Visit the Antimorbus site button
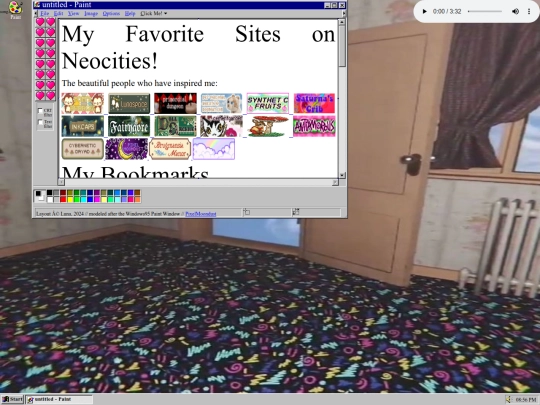Viewport: 540px width, 405px height. (314, 126)
